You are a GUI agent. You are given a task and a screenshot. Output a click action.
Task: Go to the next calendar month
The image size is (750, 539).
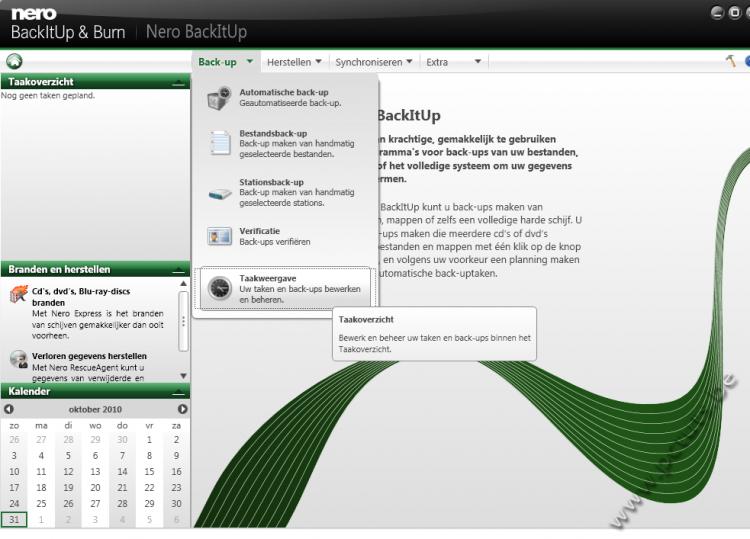(x=183, y=409)
